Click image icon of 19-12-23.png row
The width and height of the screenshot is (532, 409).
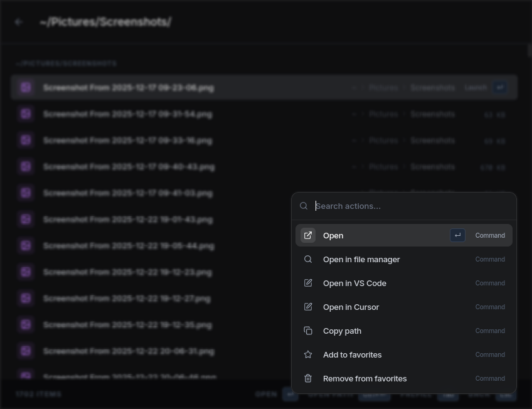[x=26, y=272]
